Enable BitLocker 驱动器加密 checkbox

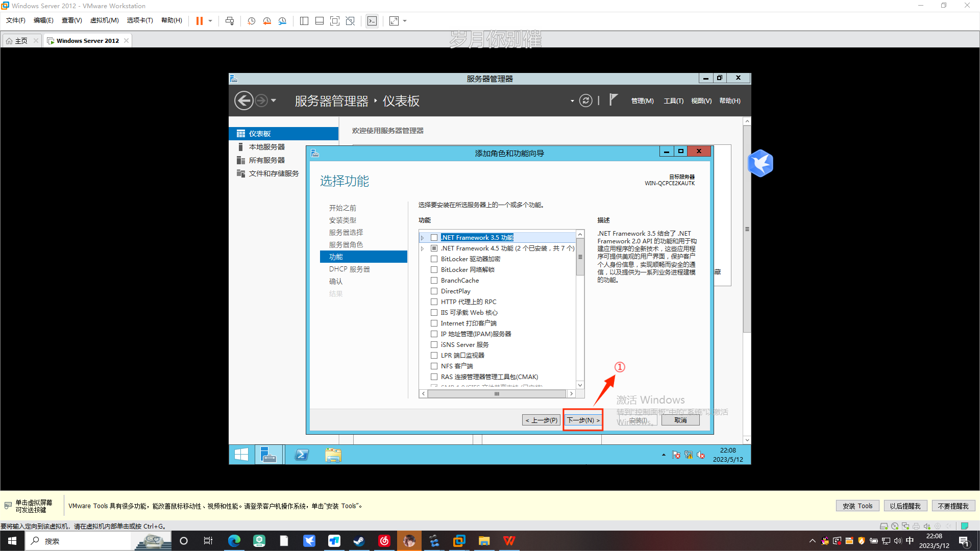[x=434, y=259]
